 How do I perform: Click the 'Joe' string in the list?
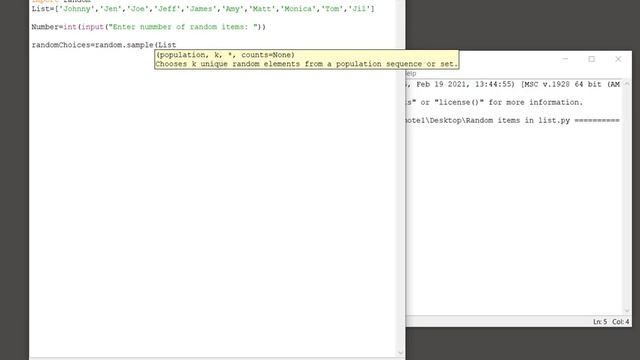138,9
